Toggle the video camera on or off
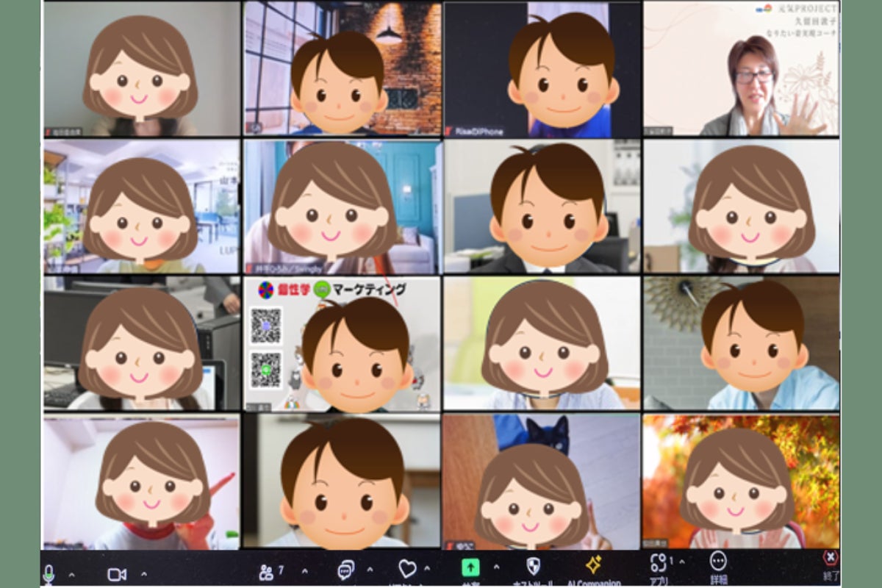 click(117, 573)
